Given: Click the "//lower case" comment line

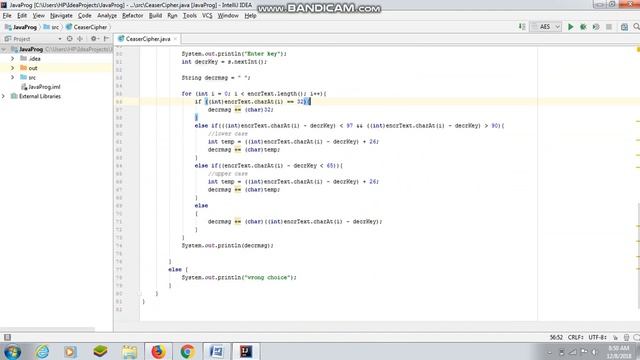Looking at the screenshot, I should pyautogui.click(x=228, y=134).
